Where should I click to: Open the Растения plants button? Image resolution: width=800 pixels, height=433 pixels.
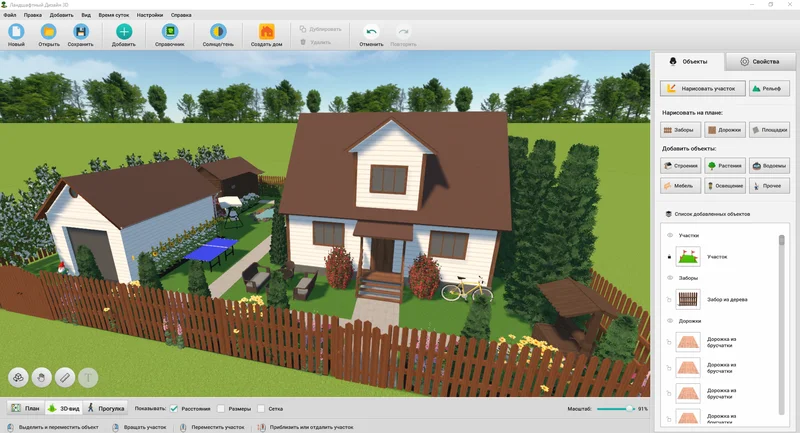tap(725, 166)
